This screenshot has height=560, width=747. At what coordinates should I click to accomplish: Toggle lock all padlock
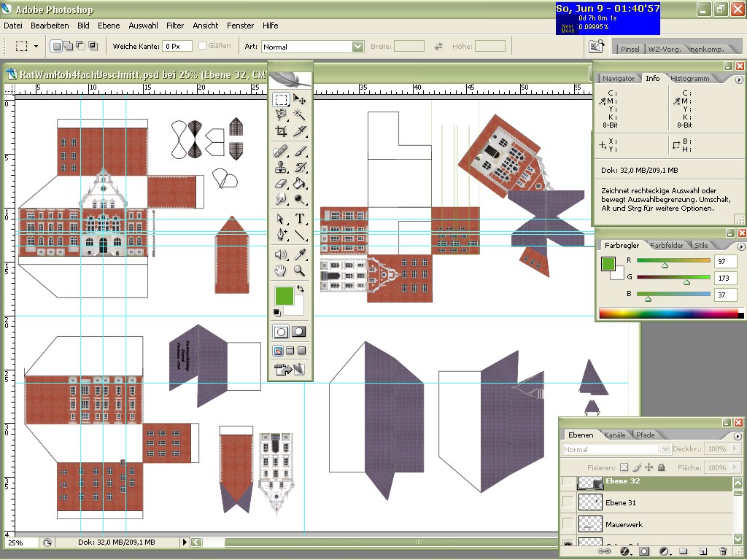(x=661, y=467)
